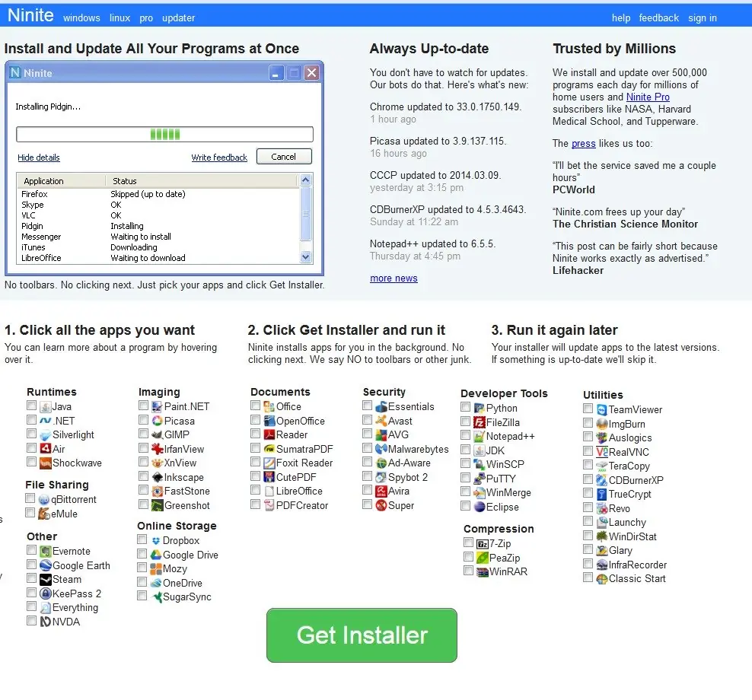752x700 pixels.
Task: Open the windows nav item
Action: (x=81, y=17)
